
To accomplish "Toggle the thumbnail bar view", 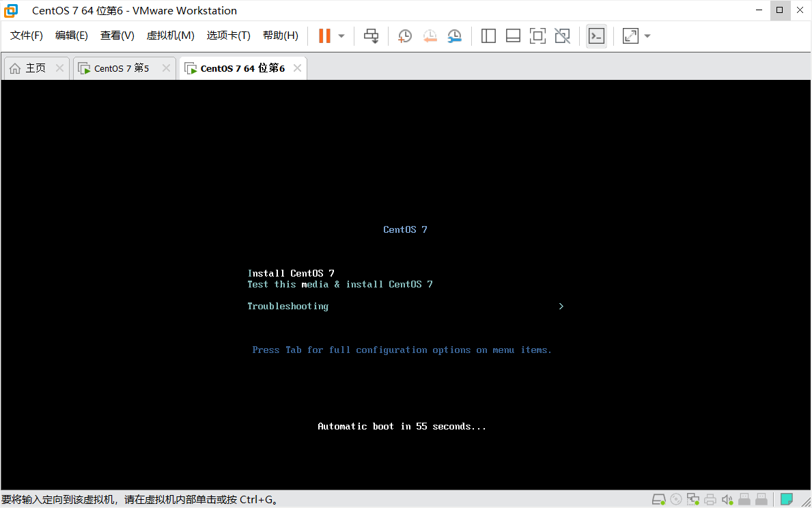I will [x=513, y=36].
